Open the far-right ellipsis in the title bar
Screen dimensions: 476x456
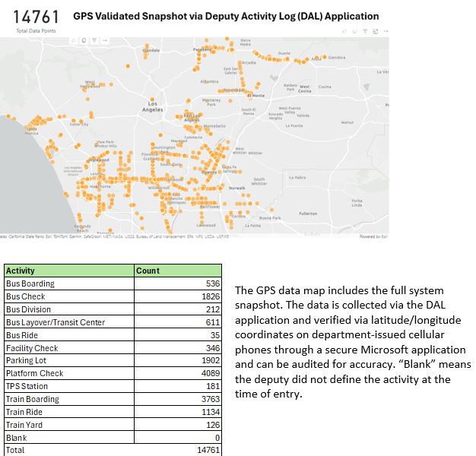pos(386,31)
